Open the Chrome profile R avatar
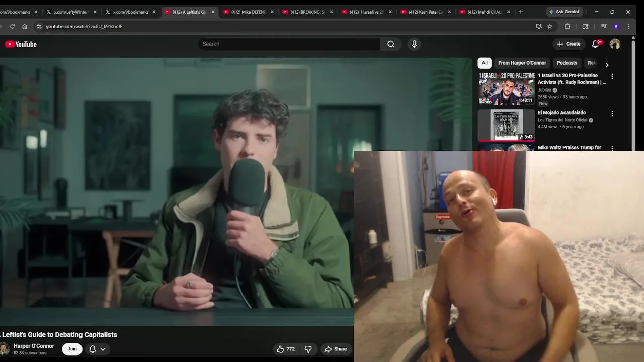644x362 pixels. point(616,26)
